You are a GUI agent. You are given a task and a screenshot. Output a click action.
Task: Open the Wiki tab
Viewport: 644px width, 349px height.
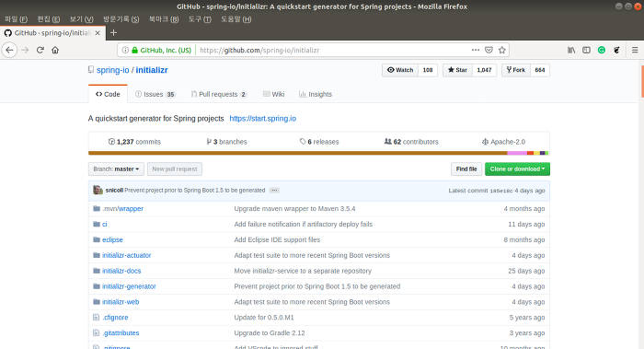point(273,94)
